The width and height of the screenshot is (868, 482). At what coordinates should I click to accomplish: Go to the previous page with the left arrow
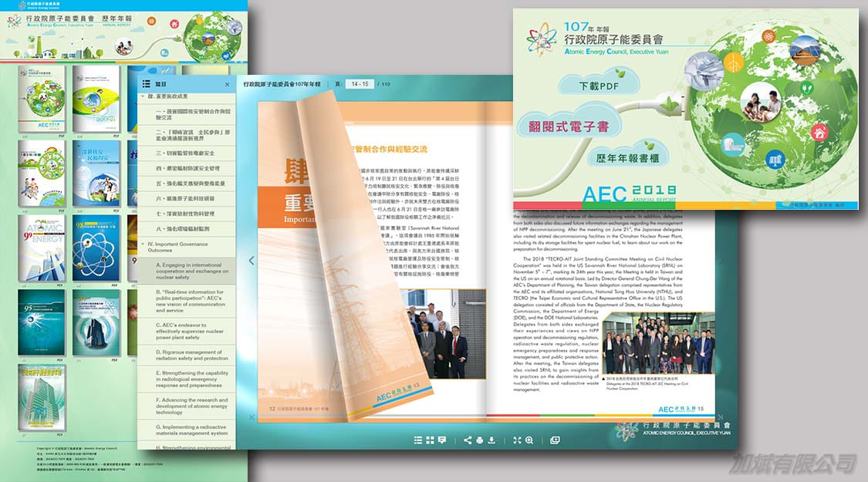(252, 260)
